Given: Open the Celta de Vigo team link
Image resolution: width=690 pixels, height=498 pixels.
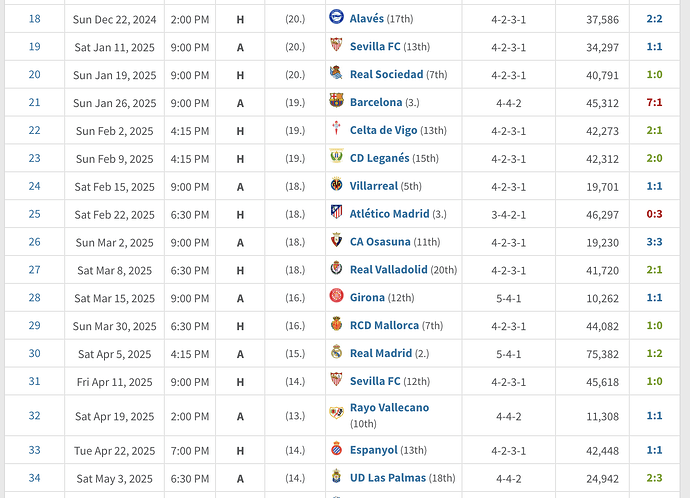Looking at the screenshot, I should pyautogui.click(x=383, y=130).
